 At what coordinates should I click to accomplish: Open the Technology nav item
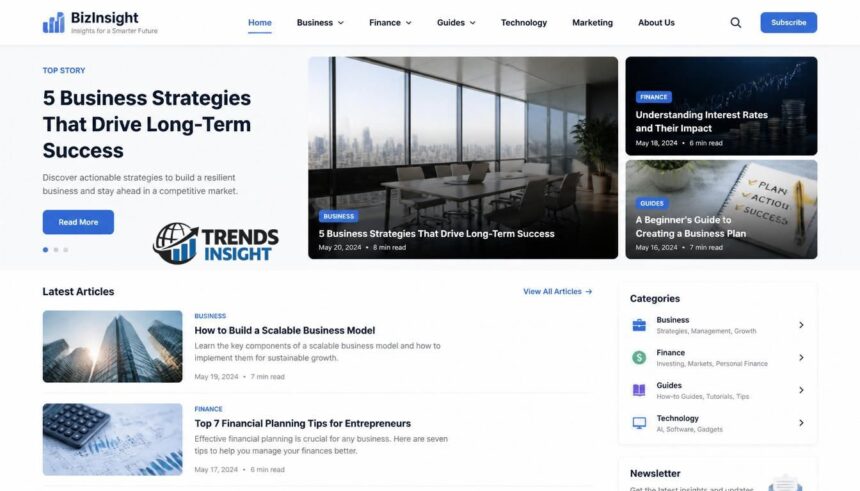pos(524,22)
